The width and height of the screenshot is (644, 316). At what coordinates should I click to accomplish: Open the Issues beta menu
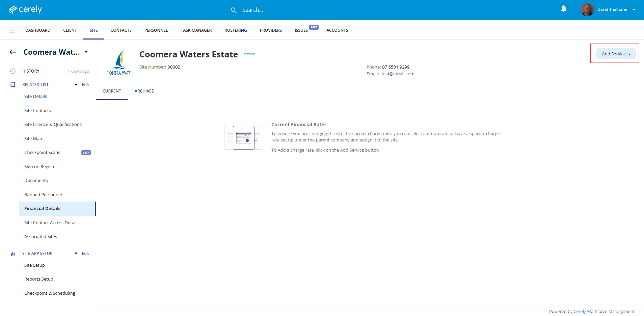coord(301,30)
